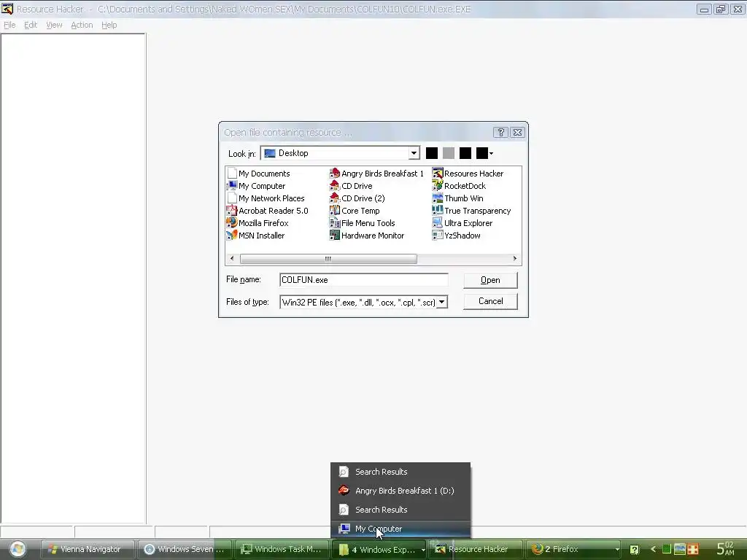Click the Cancel button

coord(490,301)
